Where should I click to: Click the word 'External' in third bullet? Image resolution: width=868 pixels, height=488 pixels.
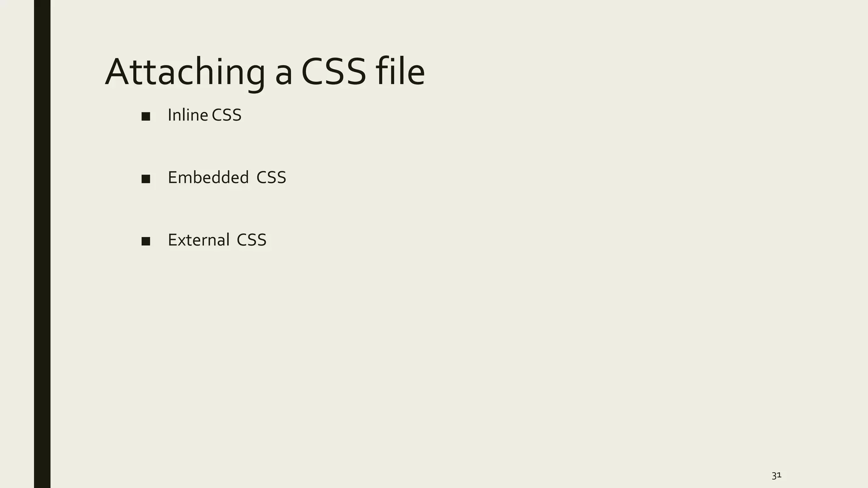point(198,240)
